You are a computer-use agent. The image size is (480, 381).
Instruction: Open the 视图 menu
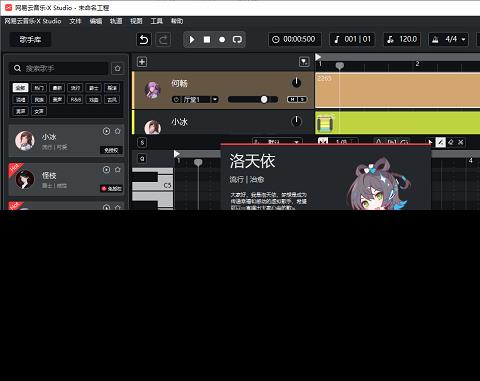click(136, 21)
